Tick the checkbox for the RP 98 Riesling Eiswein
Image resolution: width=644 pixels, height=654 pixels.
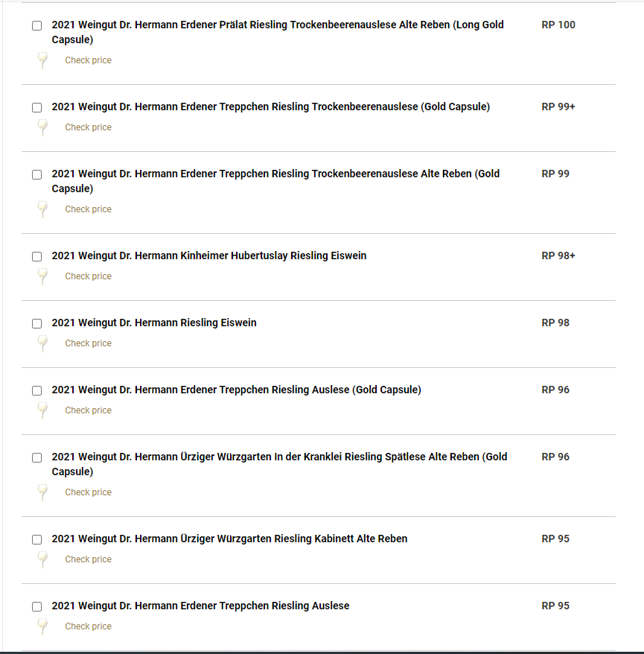pos(37,323)
